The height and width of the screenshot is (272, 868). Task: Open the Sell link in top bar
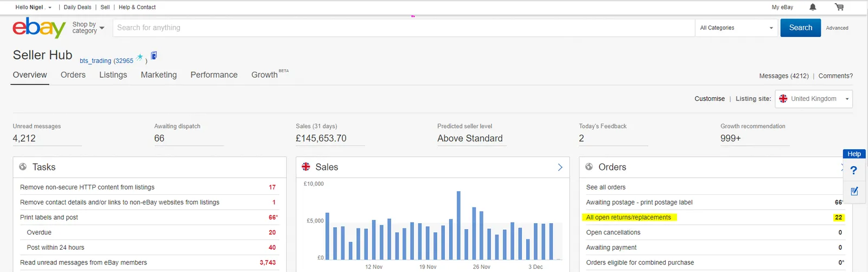click(105, 7)
